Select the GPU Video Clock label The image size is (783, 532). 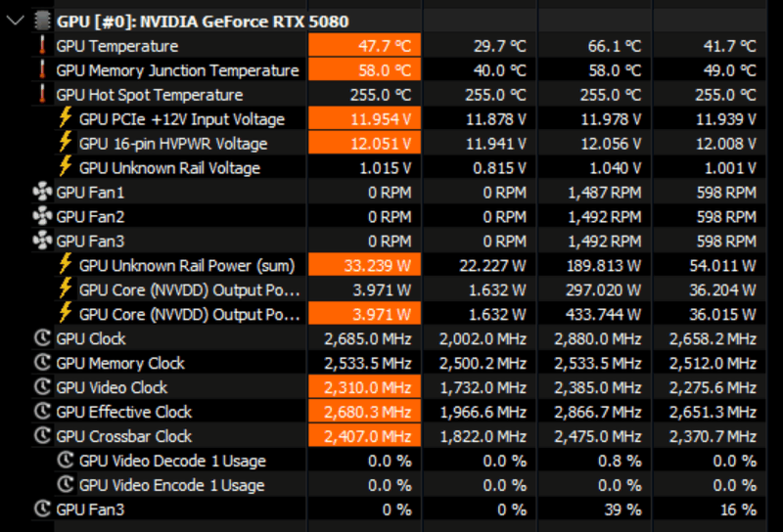(x=112, y=388)
